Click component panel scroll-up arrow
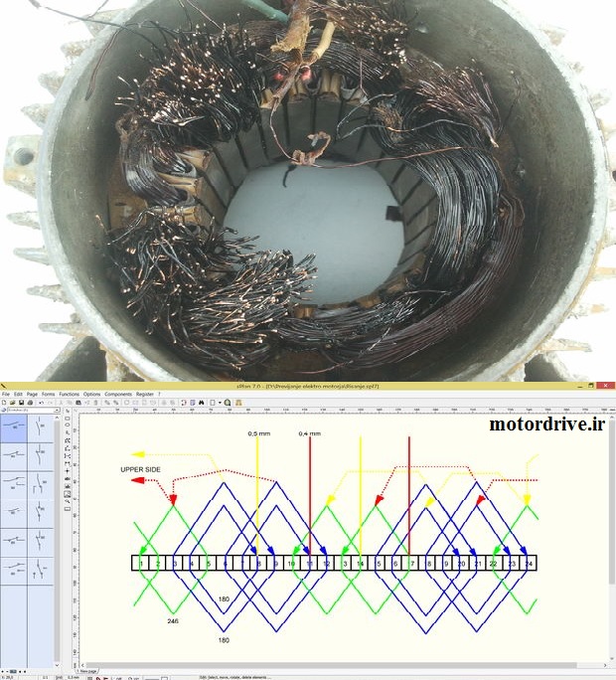 tap(57, 418)
